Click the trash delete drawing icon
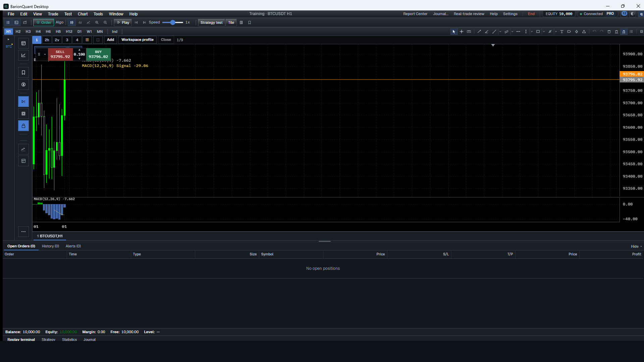This screenshot has height=362, width=644. (x=609, y=32)
